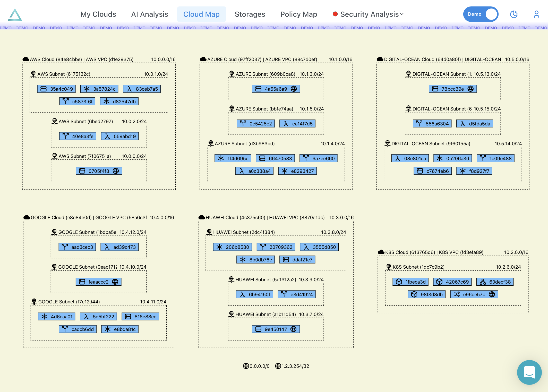Viewport: 548px width, 392px height.
Task: Click the globe icon on node 0705f4f8
Action: click(116, 171)
